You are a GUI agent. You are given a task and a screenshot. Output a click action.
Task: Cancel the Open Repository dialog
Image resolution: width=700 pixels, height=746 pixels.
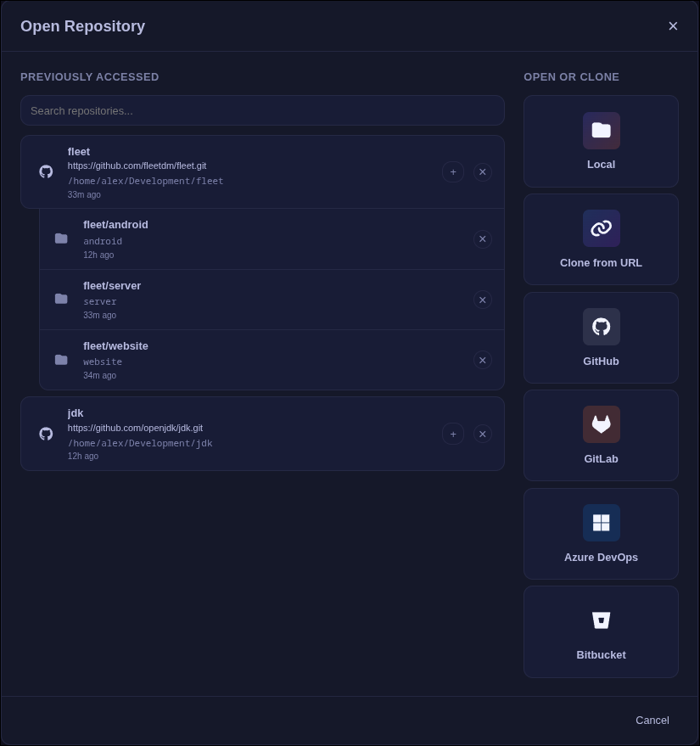(x=652, y=720)
